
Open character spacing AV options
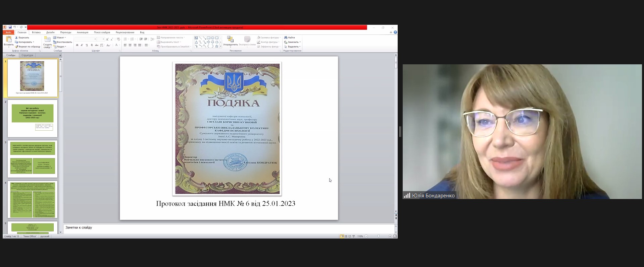point(102,45)
